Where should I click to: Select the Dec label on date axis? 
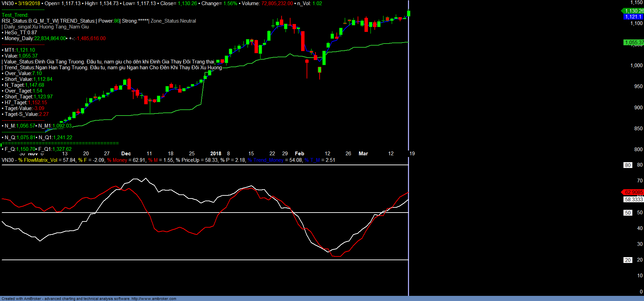tap(126, 154)
